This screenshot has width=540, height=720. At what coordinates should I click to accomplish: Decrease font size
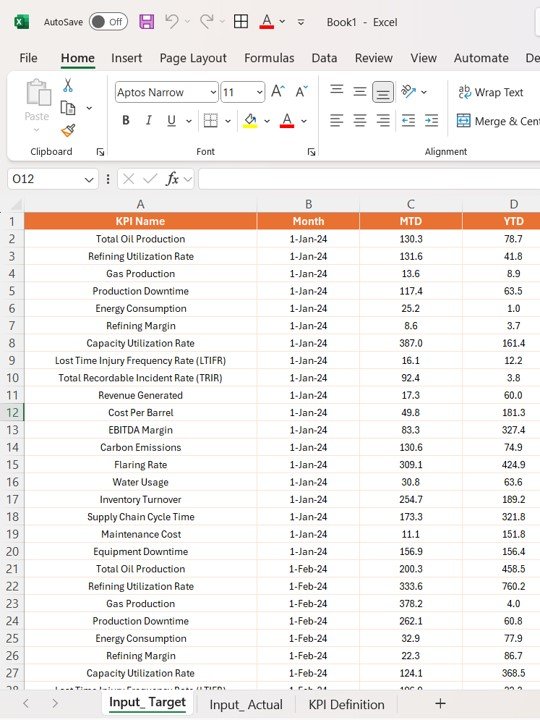[x=301, y=91]
